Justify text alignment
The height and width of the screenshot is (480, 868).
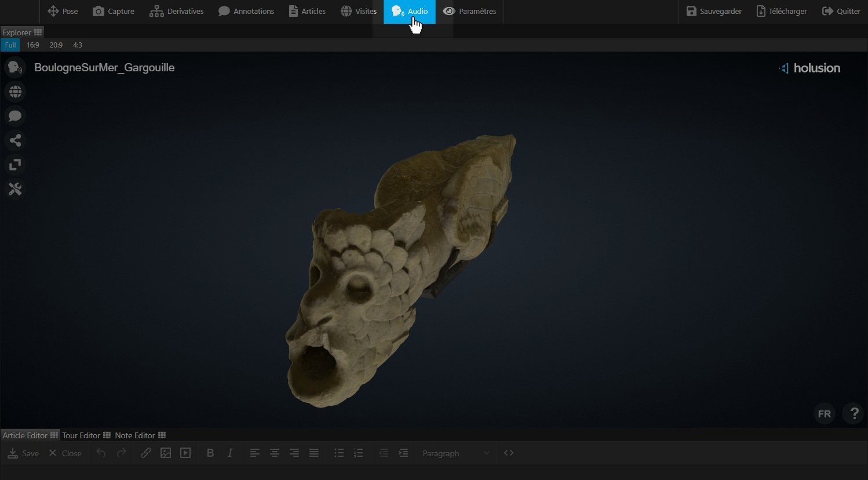pyautogui.click(x=314, y=453)
